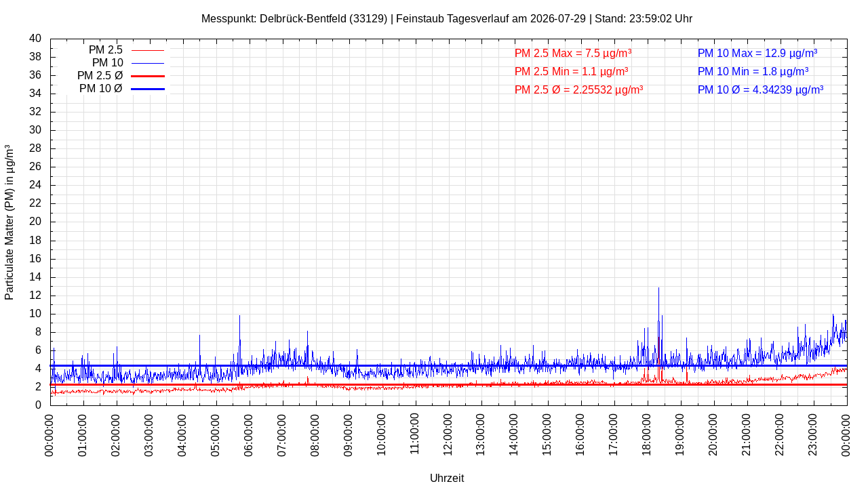
Task: Click the "PM 2.5 Ø" legend label
Action: tap(100, 76)
